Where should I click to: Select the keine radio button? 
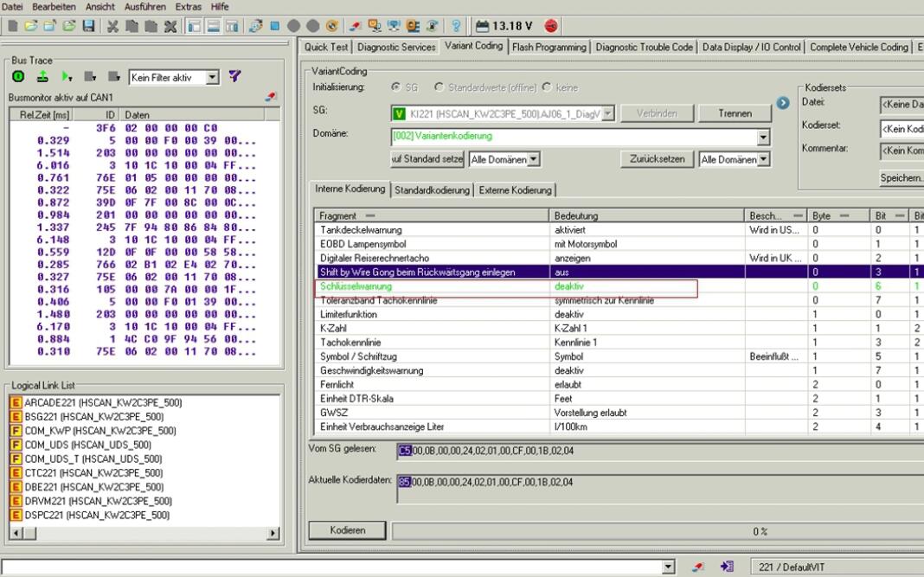click(x=547, y=87)
